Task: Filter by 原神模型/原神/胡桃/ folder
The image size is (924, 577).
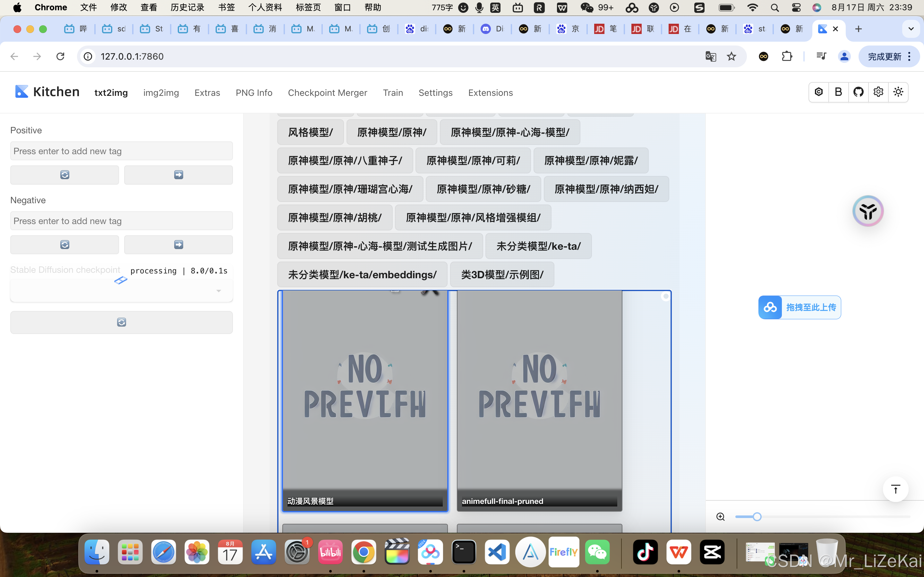Action: pos(335,218)
